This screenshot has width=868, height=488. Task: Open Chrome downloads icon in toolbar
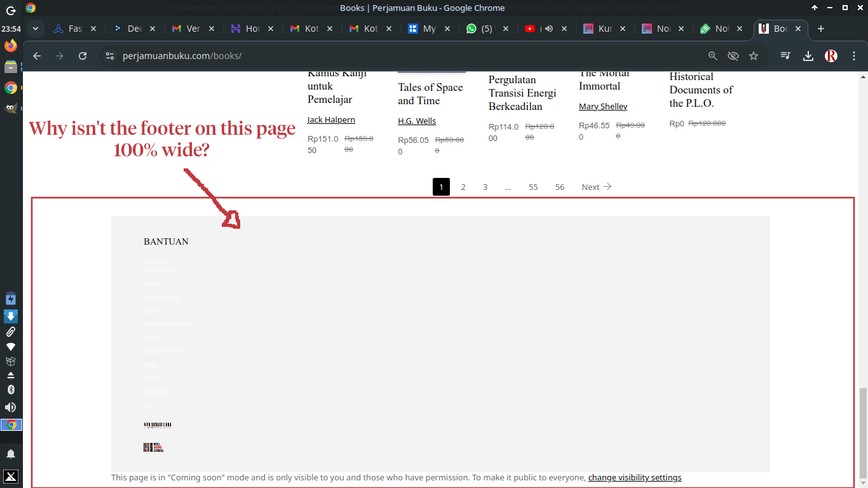pos(808,56)
